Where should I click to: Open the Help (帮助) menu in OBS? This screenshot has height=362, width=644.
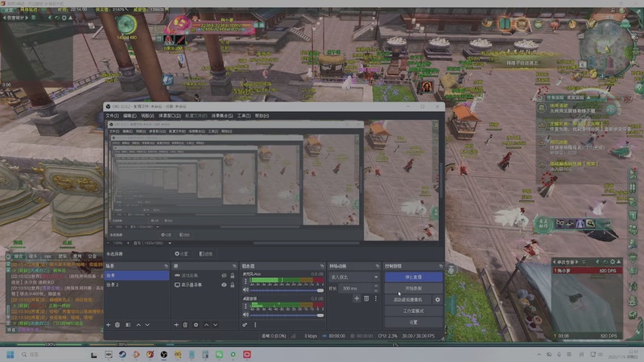coord(262,116)
